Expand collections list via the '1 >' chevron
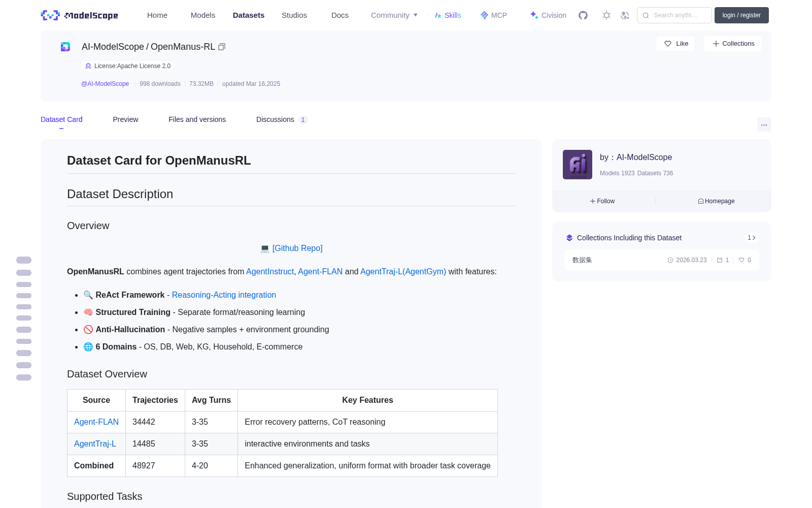This screenshot has height=508, width=812. point(752,238)
